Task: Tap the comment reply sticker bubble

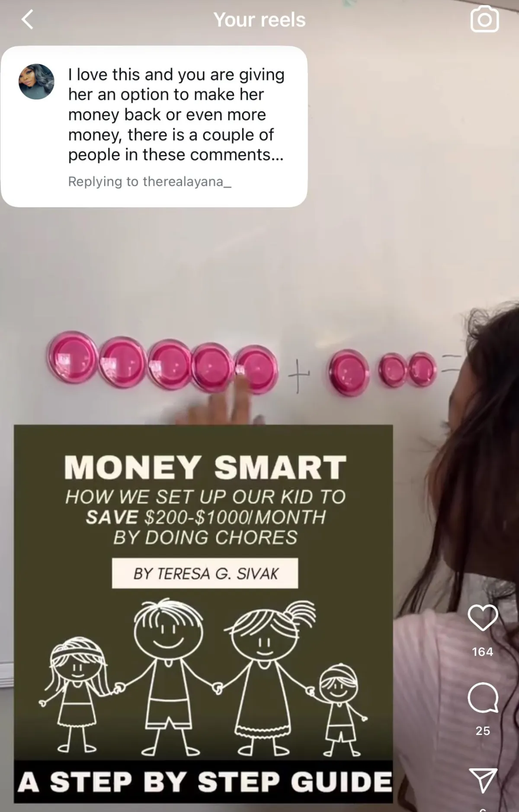Action: point(154,126)
